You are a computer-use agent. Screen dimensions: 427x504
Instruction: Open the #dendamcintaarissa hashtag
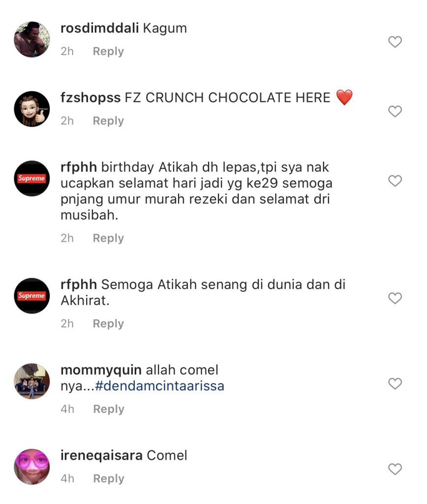(160, 386)
